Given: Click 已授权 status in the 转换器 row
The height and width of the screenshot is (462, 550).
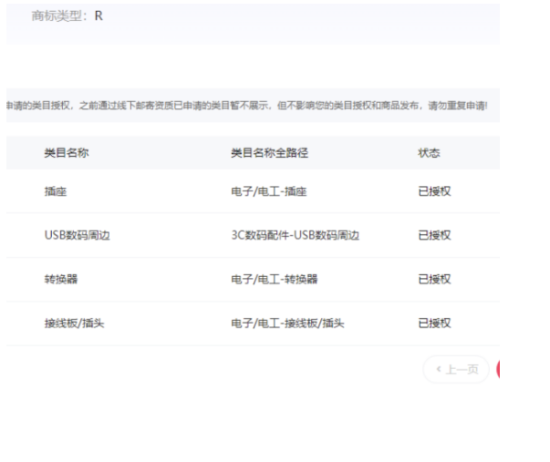Looking at the screenshot, I should (434, 279).
